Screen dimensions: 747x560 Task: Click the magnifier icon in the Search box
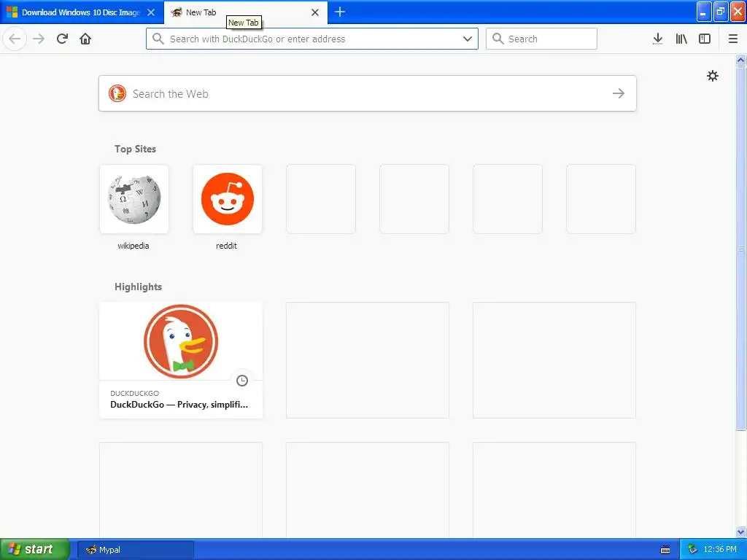[498, 39]
